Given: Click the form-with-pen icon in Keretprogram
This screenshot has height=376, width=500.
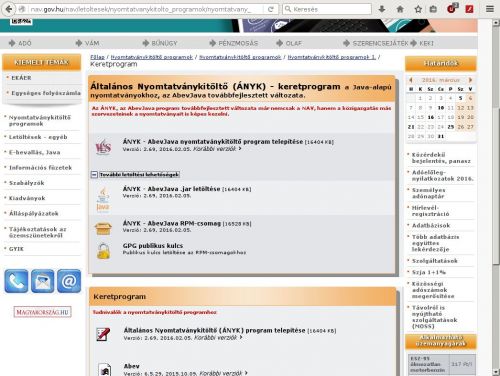Looking at the screenshot, I should point(103,334).
